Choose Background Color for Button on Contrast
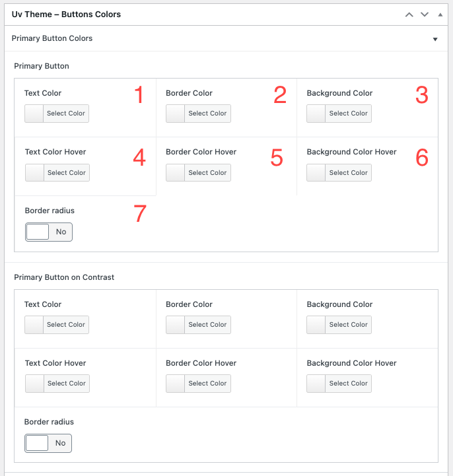Image resolution: width=453 pixels, height=476 pixels. coord(339,325)
